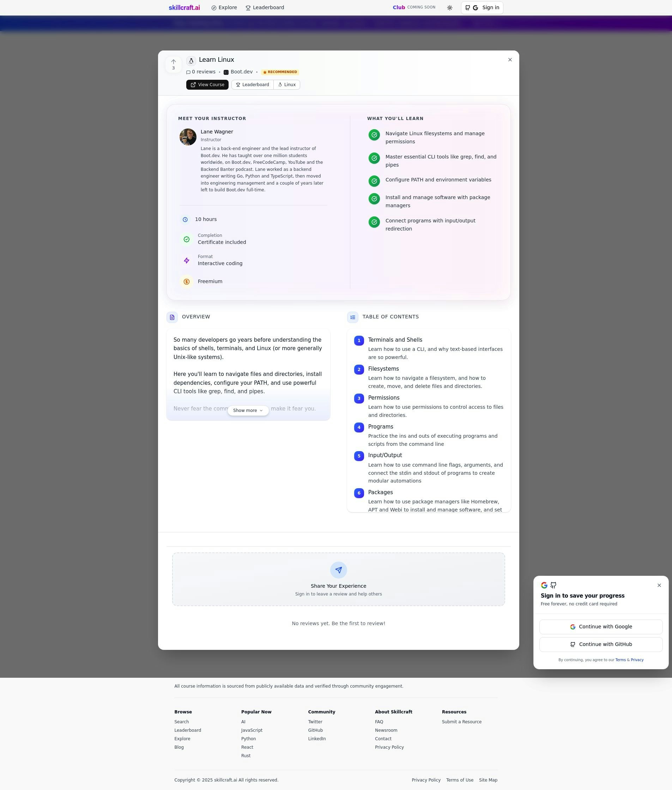The width and height of the screenshot is (672, 790).
Task: Open Explore in the top navigation
Action: click(x=224, y=8)
